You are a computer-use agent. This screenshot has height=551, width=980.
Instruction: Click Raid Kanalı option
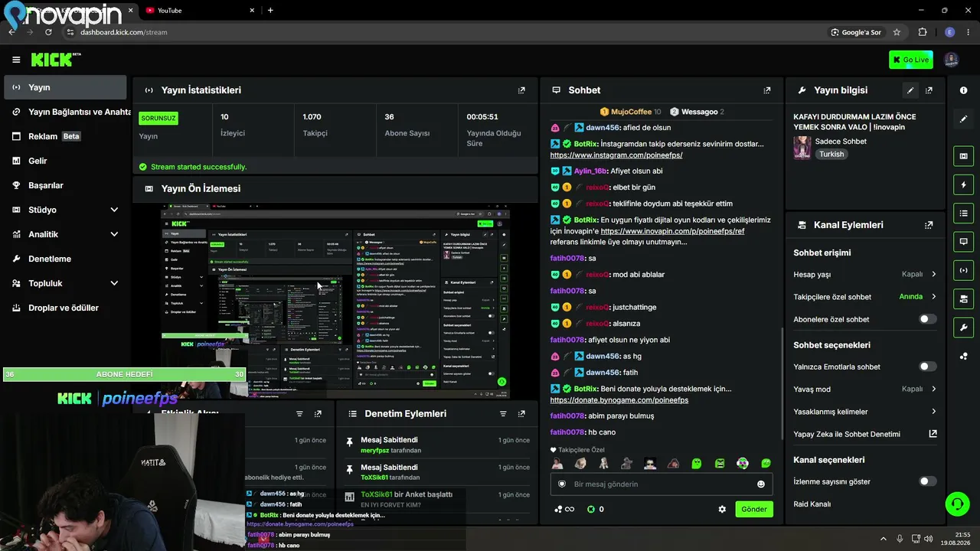pos(812,504)
